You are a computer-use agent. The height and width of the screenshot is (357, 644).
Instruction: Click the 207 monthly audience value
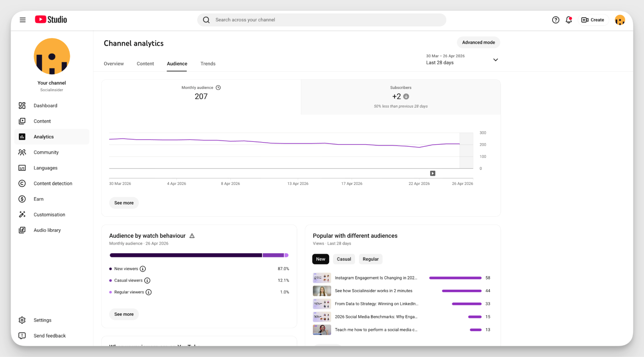[x=201, y=97]
